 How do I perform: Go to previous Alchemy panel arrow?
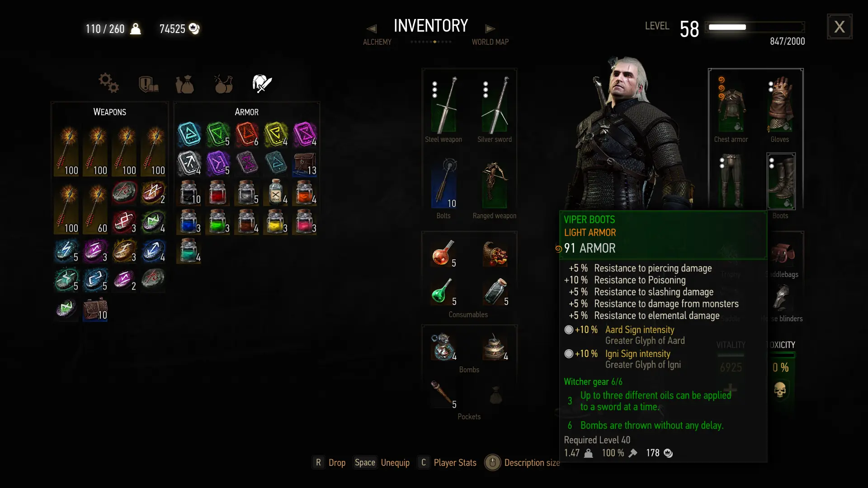372,29
